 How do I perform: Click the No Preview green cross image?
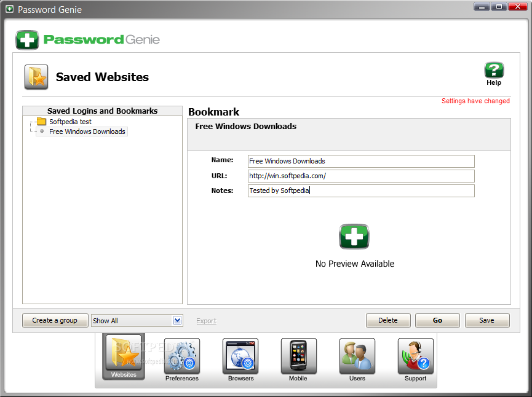click(354, 237)
